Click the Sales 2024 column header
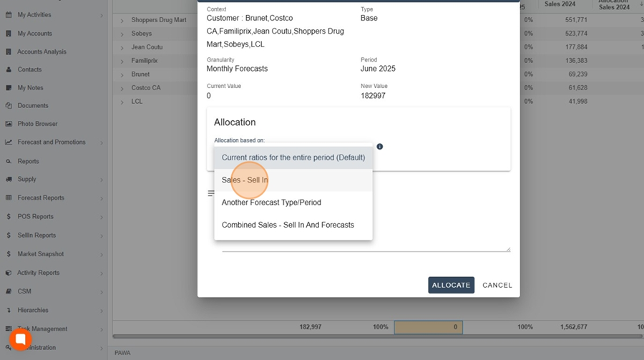 click(x=560, y=4)
